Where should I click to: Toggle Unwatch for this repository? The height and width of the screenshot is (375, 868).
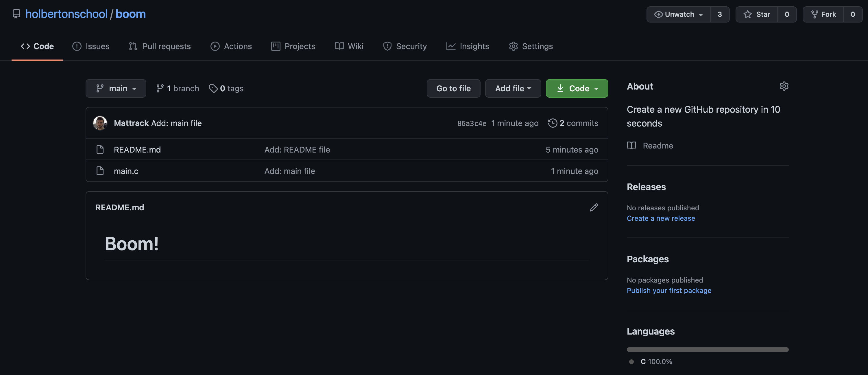[678, 14]
